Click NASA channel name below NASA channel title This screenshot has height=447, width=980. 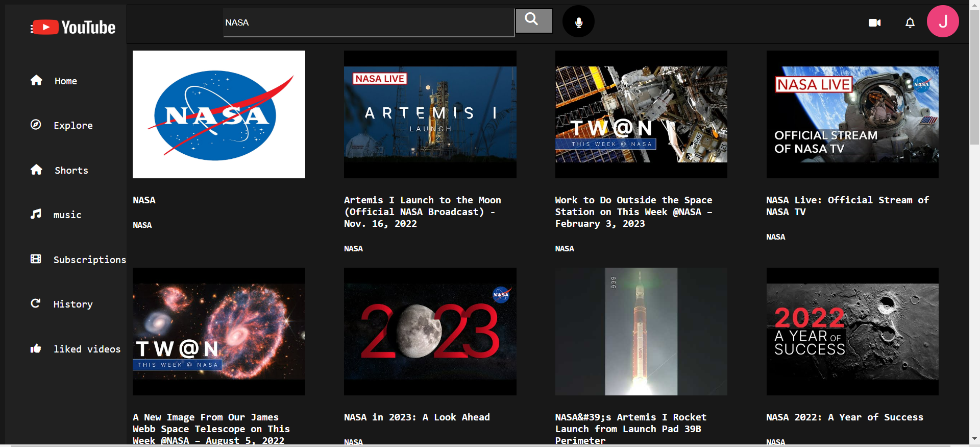point(142,225)
